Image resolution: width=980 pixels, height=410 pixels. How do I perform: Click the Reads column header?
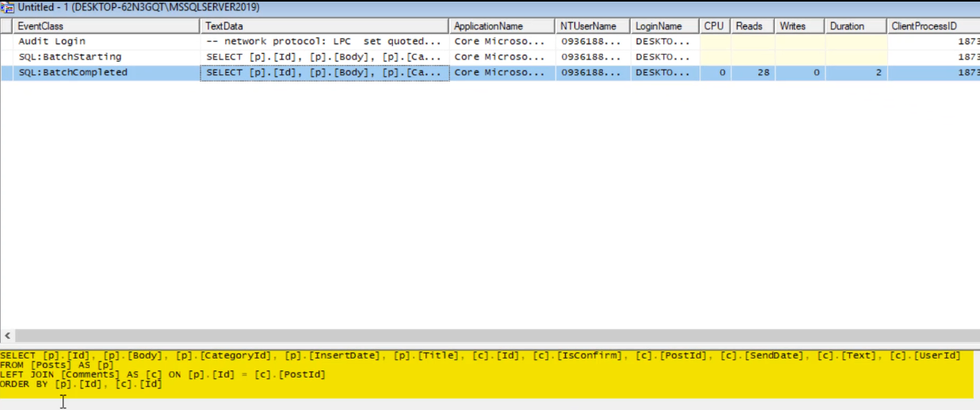pyautogui.click(x=753, y=26)
